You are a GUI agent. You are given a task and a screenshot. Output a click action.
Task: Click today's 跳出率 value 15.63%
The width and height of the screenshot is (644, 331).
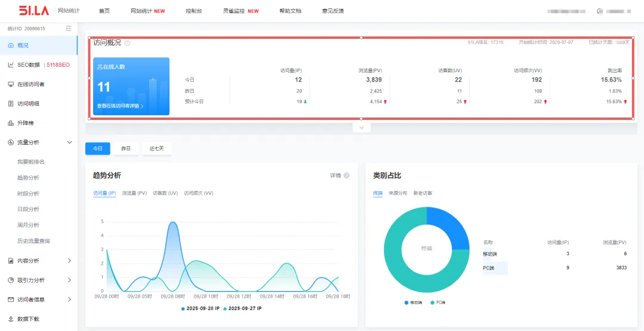click(612, 80)
